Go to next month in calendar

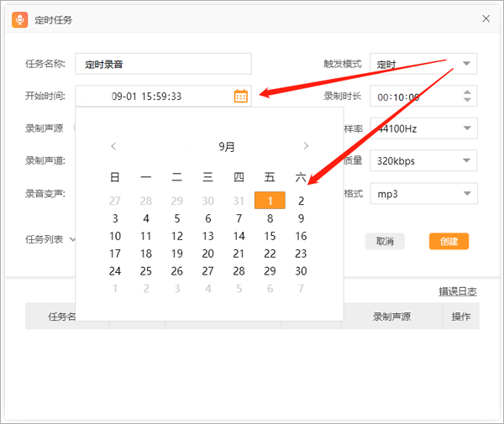tap(306, 146)
